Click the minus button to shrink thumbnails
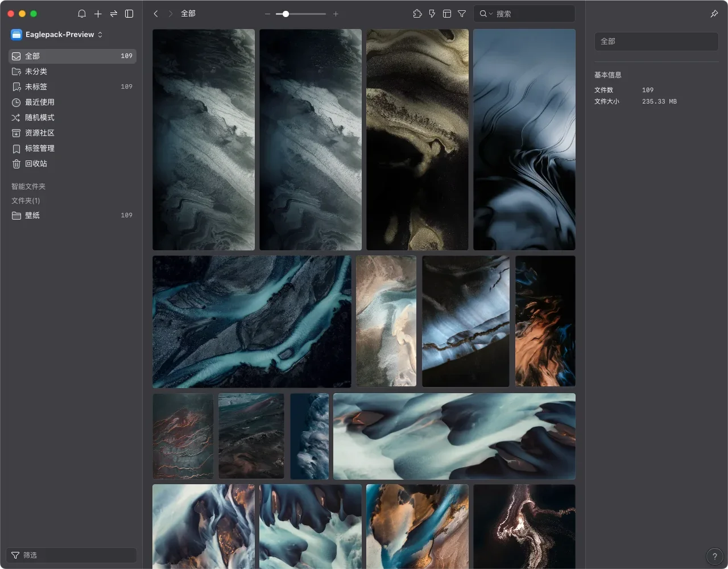This screenshot has height=569, width=728. click(267, 14)
